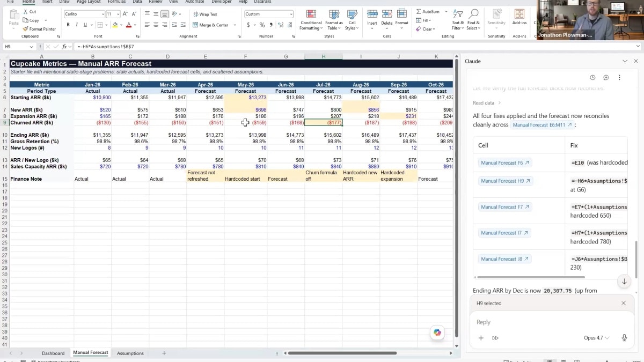Open Manual Forecast J8 cell link
This screenshot has width=644, height=362.
point(505,259)
